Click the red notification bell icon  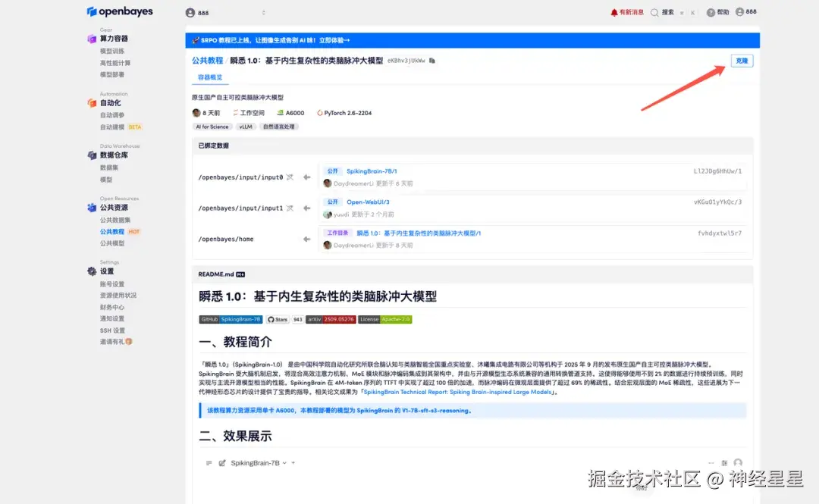pos(614,13)
